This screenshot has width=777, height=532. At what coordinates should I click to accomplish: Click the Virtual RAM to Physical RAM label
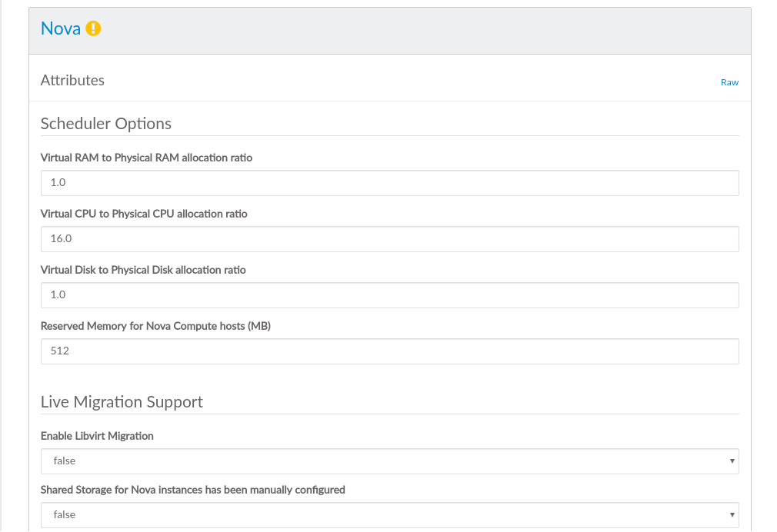pos(146,158)
